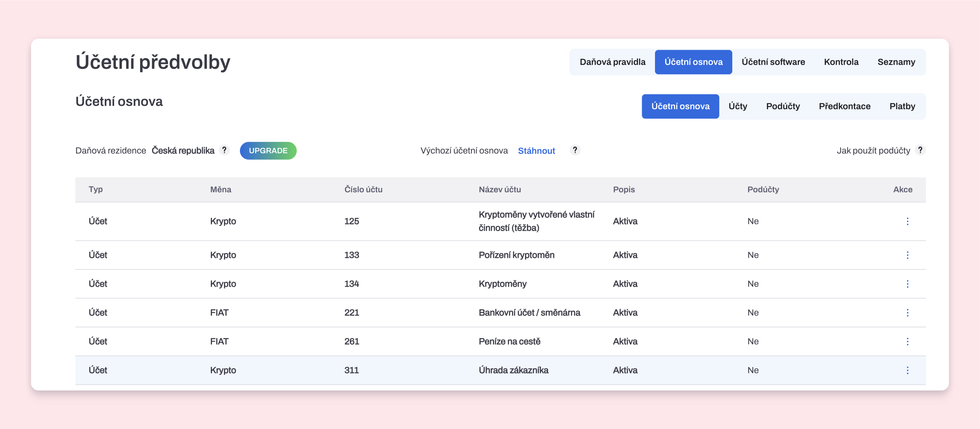The image size is (980, 429).
Task: Click account number 134 cell
Action: point(352,284)
